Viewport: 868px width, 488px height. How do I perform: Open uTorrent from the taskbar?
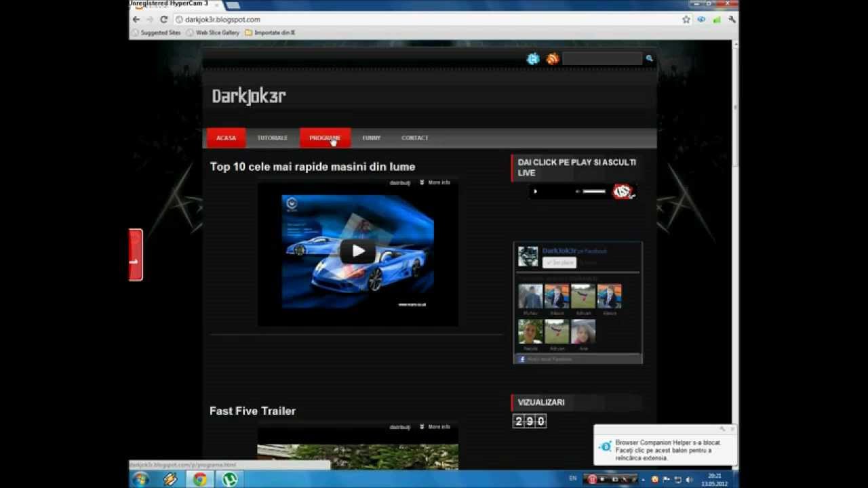point(229,479)
